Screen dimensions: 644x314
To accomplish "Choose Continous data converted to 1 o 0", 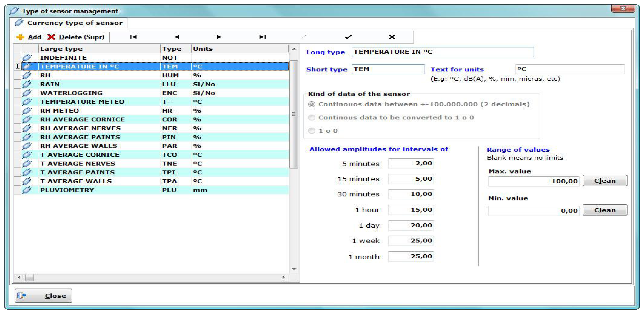I will (x=311, y=118).
